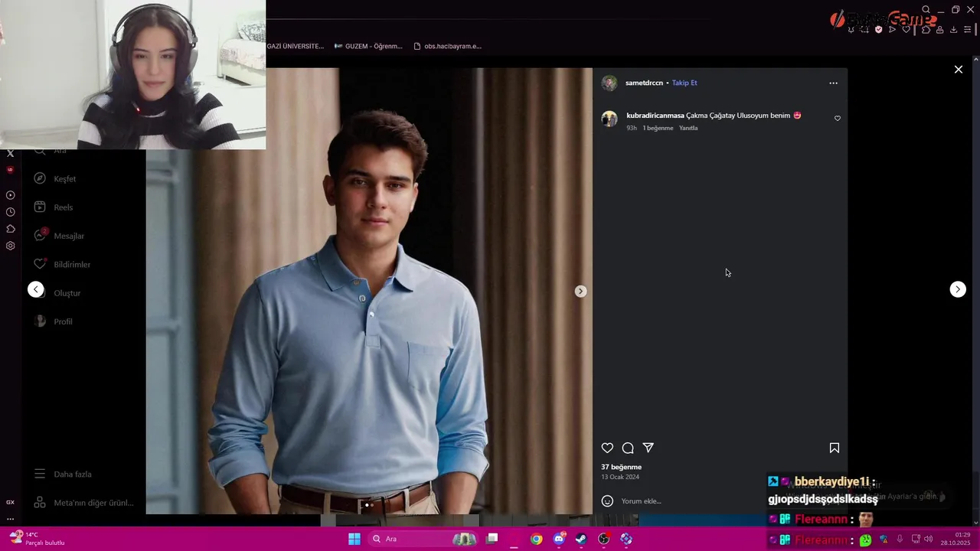980x551 pixels.
Task: Click kubradiricanmasa's comment avatar
Action: (x=609, y=119)
